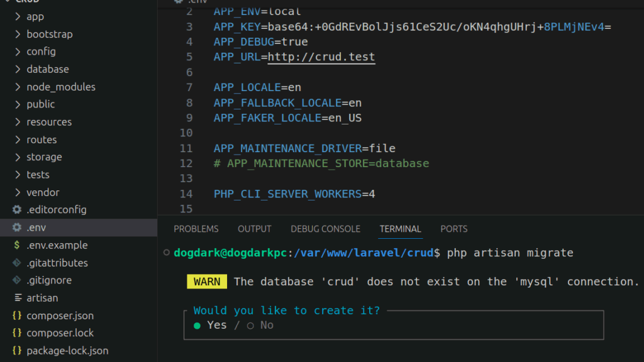The width and height of the screenshot is (644, 362).
Task: Click the diamond icon beside .gitignore
Action: tap(17, 280)
